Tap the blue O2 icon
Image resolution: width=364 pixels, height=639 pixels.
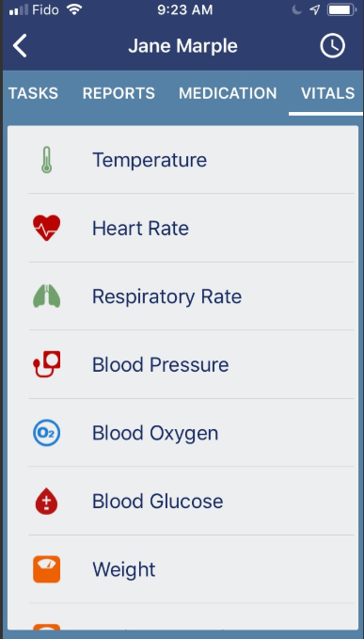(x=46, y=433)
